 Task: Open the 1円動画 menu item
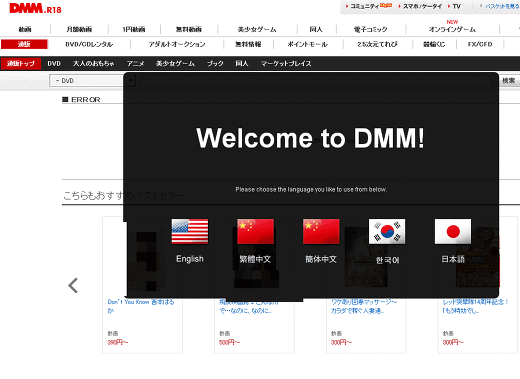134,29
